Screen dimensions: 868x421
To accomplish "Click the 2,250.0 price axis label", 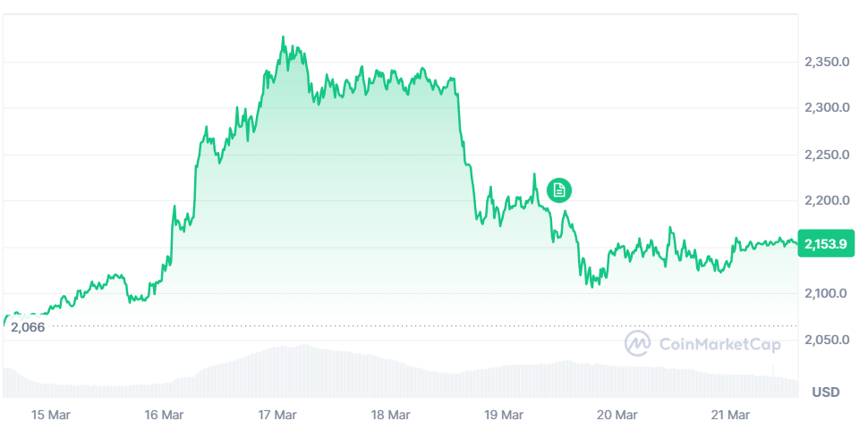I will [x=826, y=155].
